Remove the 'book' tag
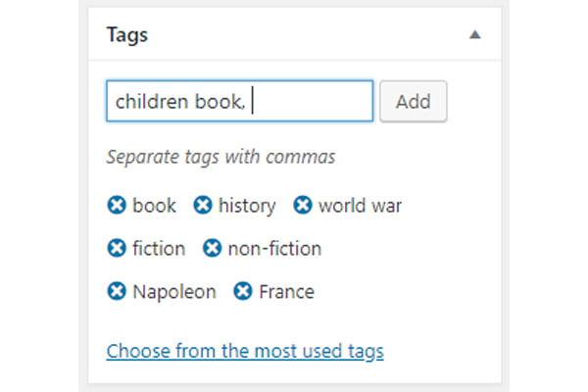Viewport: 588px width, 392px height. [117, 205]
